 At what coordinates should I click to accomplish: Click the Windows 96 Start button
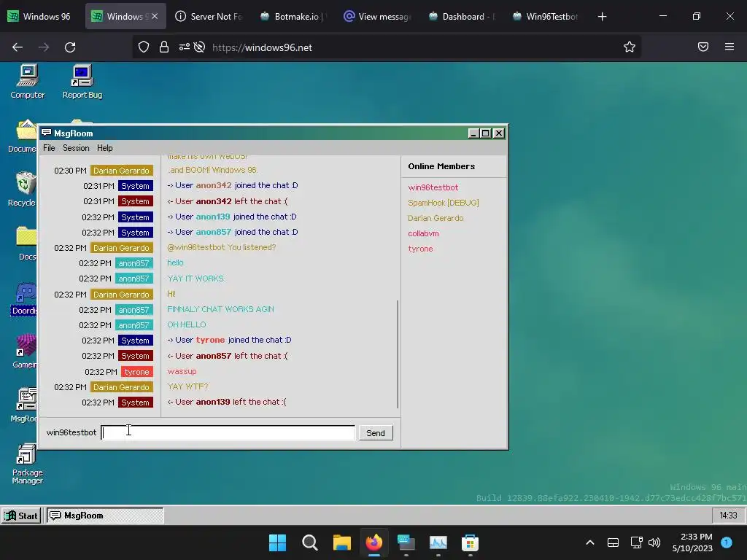click(21, 516)
